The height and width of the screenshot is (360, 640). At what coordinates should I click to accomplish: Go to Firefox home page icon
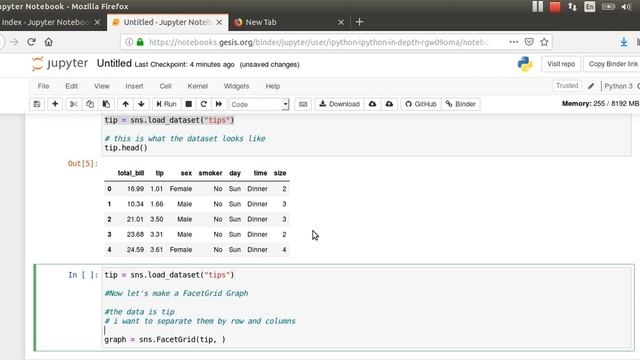[49, 42]
